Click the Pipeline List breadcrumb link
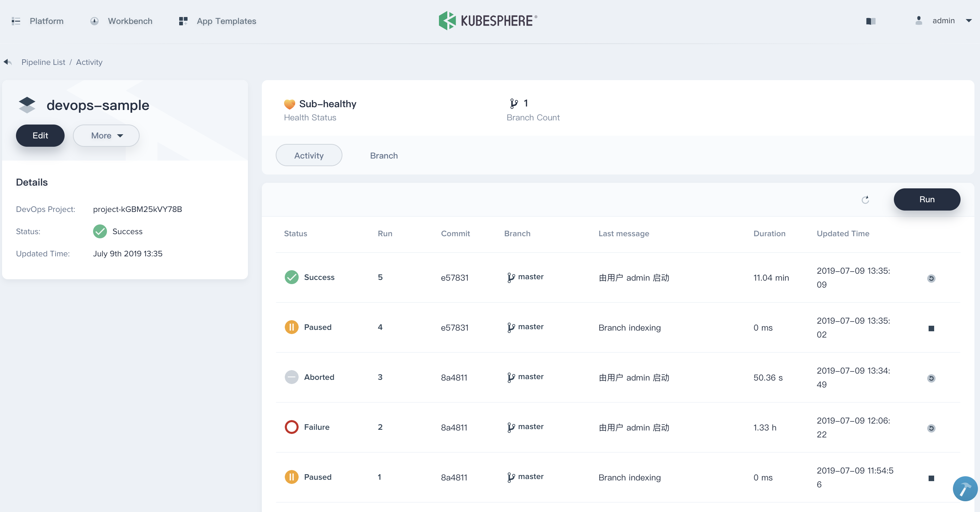 pos(43,62)
